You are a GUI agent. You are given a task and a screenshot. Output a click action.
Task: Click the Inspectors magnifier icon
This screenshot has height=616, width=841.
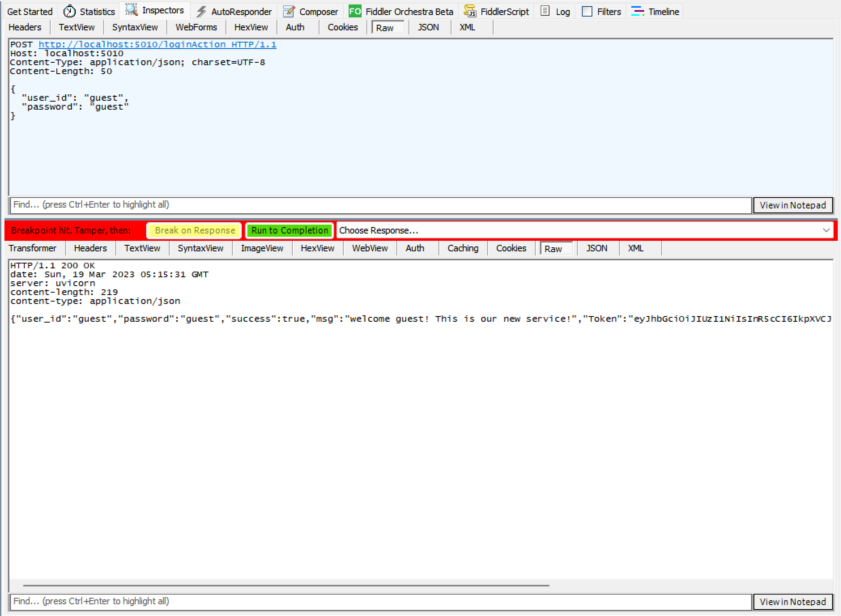[132, 10]
